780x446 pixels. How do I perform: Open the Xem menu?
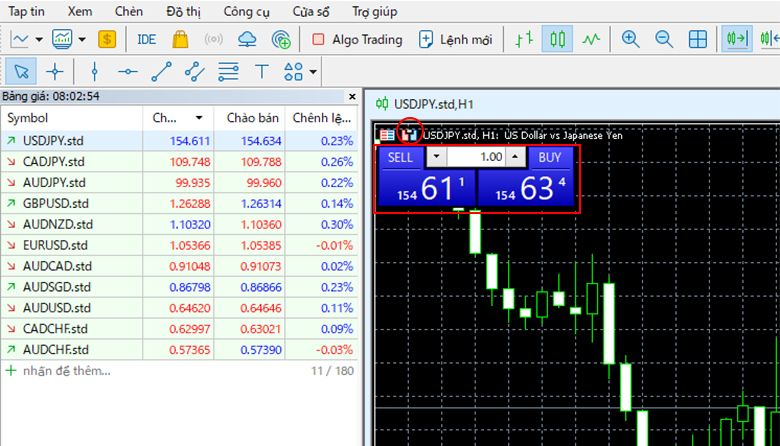tap(80, 11)
